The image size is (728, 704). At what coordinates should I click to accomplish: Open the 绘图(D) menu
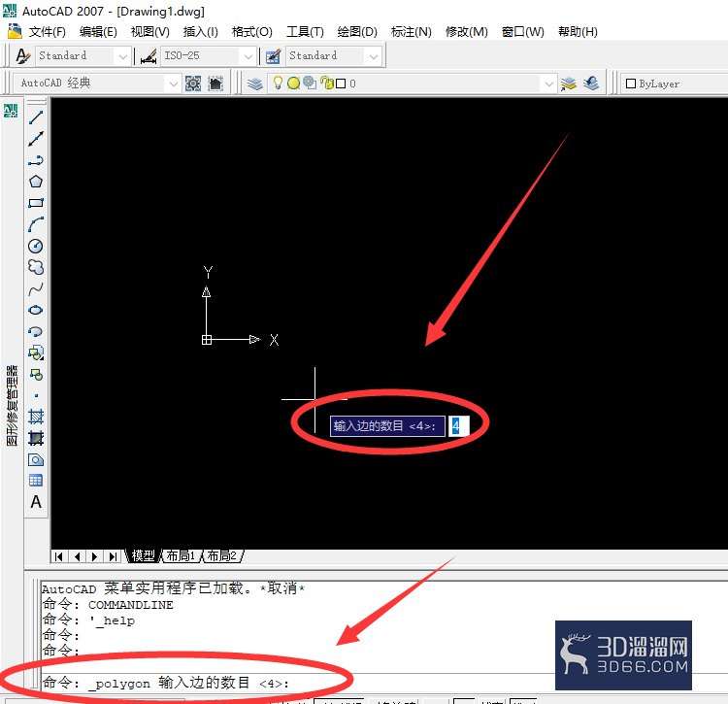pyautogui.click(x=357, y=32)
